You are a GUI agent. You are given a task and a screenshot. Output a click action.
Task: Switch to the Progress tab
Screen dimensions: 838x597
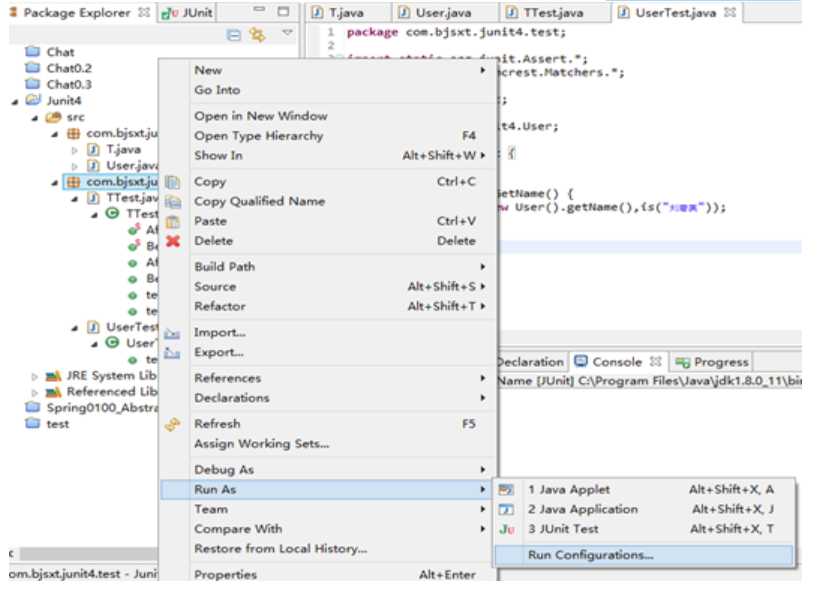point(712,362)
